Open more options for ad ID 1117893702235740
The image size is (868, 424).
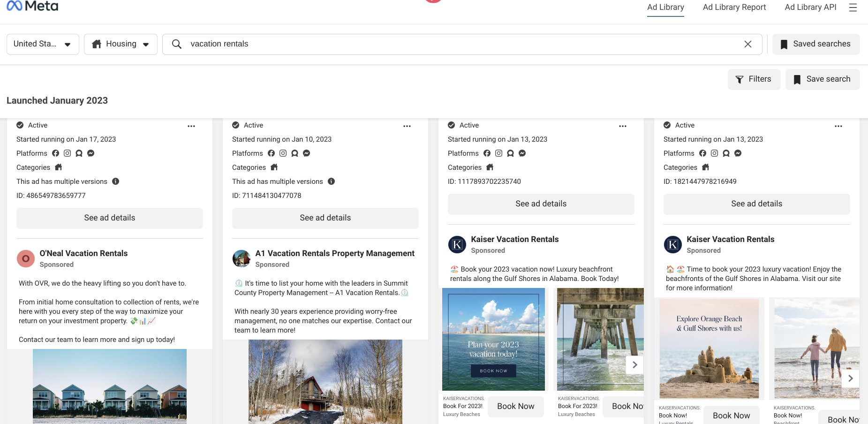click(623, 126)
